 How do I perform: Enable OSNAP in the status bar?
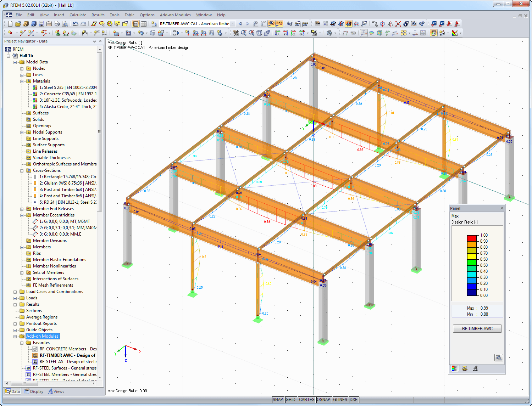point(323,399)
